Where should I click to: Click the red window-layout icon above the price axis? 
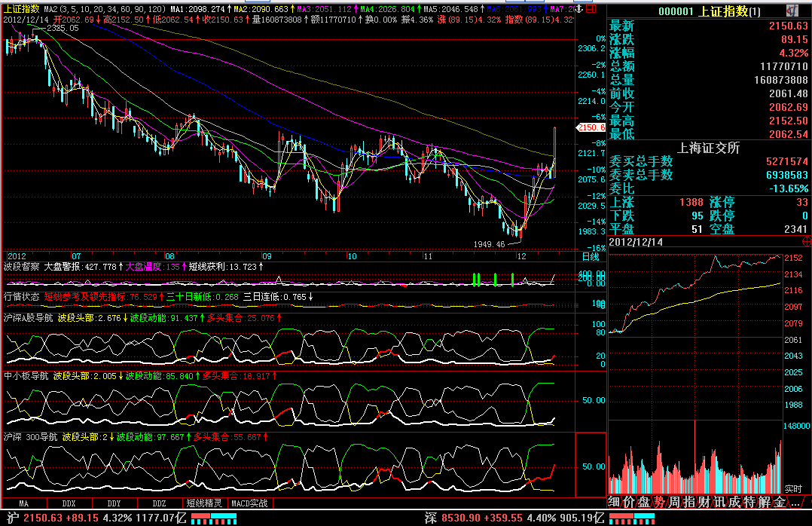click(591, 9)
